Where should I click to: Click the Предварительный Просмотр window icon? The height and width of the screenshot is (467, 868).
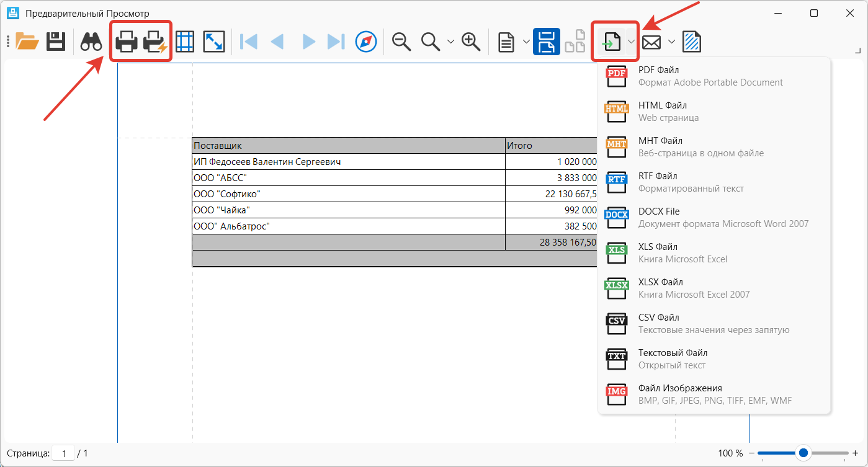tap(12, 13)
